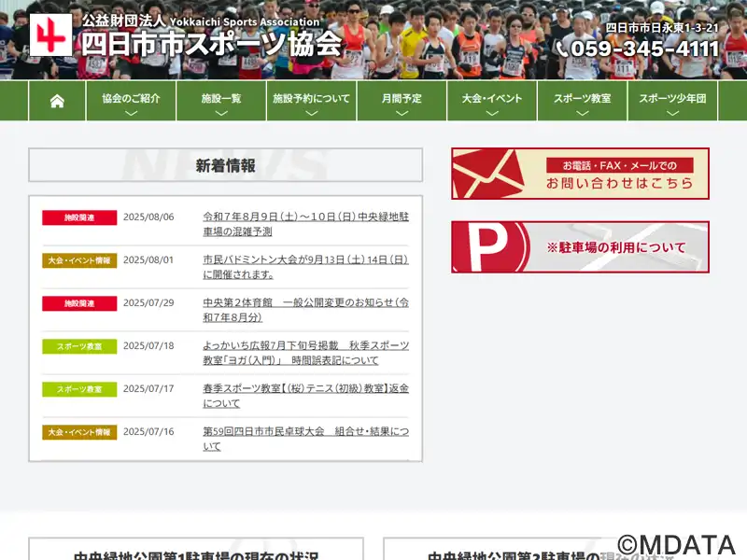747x560 pixels.
Task: Click the 新着情報 heading
Action: point(225,165)
